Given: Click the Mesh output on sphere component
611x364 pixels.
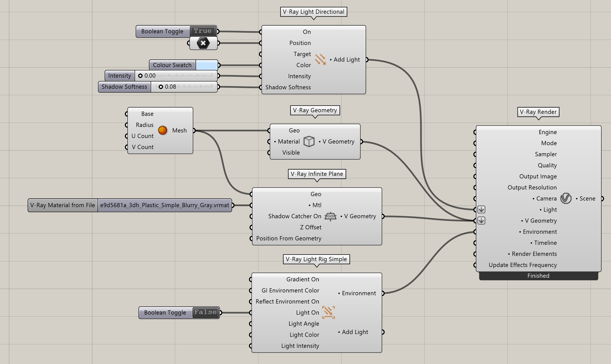Looking at the screenshot, I should pyautogui.click(x=179, y=131).
